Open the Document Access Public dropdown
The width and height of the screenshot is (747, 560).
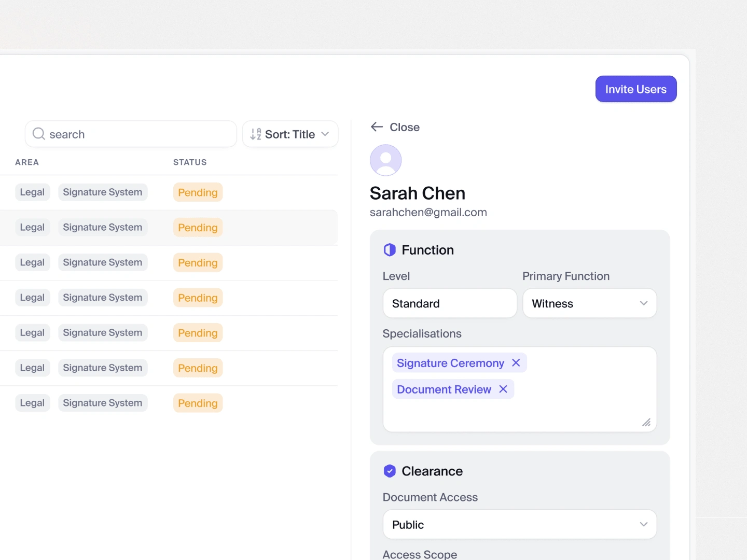[519, 525]
